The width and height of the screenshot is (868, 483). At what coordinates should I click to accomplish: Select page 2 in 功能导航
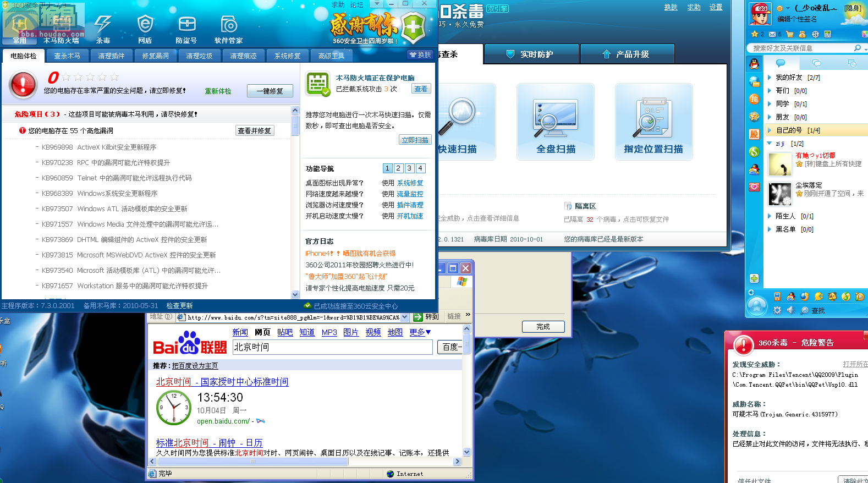click(x=399, y=168)
